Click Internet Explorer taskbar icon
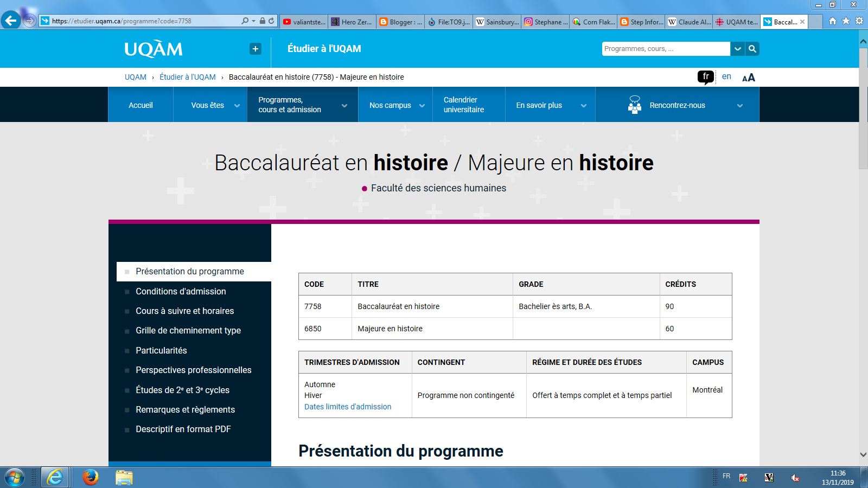 pos(55,477)
